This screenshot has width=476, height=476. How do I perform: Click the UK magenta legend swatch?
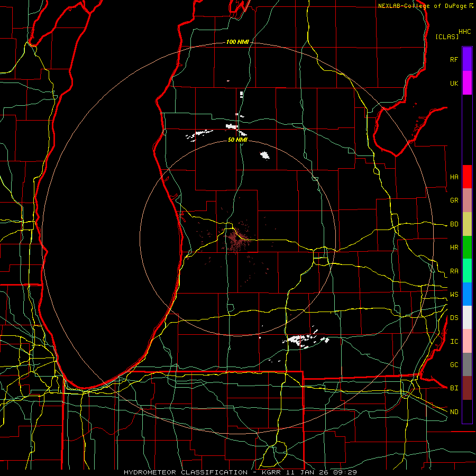pos(467,83)
